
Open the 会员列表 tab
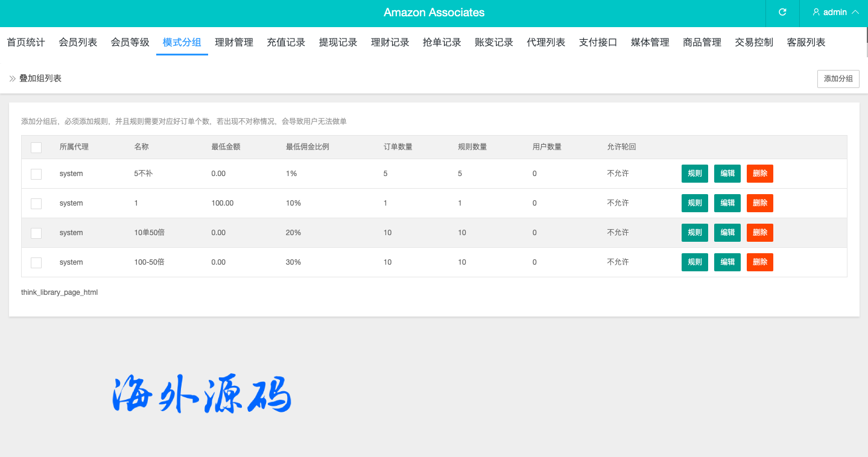(78, 42)
